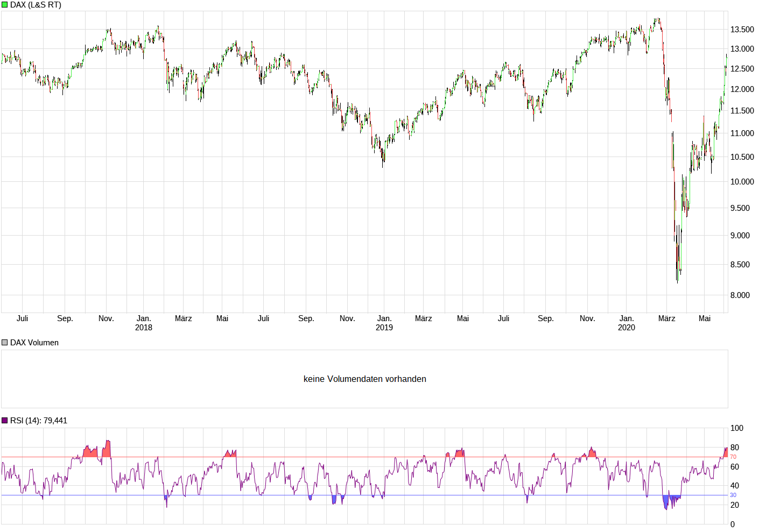The width and height of the screenshot is (759, 532).
Task: Click the green DAX legend color square
Action: 5,5
